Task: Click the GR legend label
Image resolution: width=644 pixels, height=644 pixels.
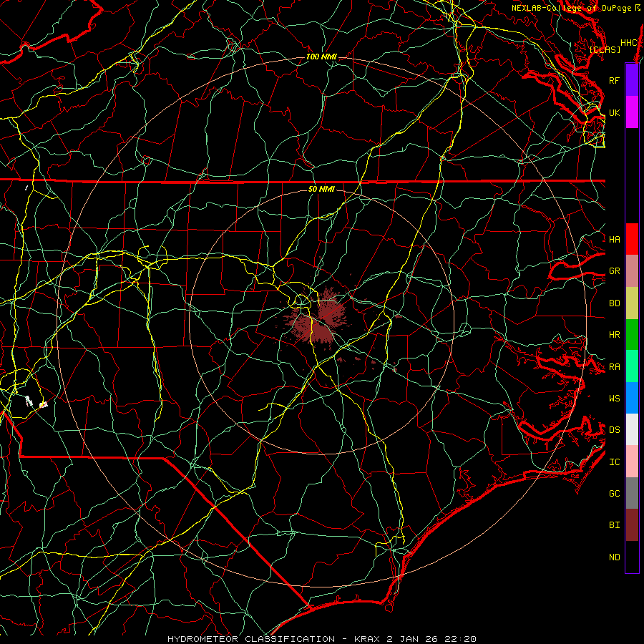Action: click(614, 271)
